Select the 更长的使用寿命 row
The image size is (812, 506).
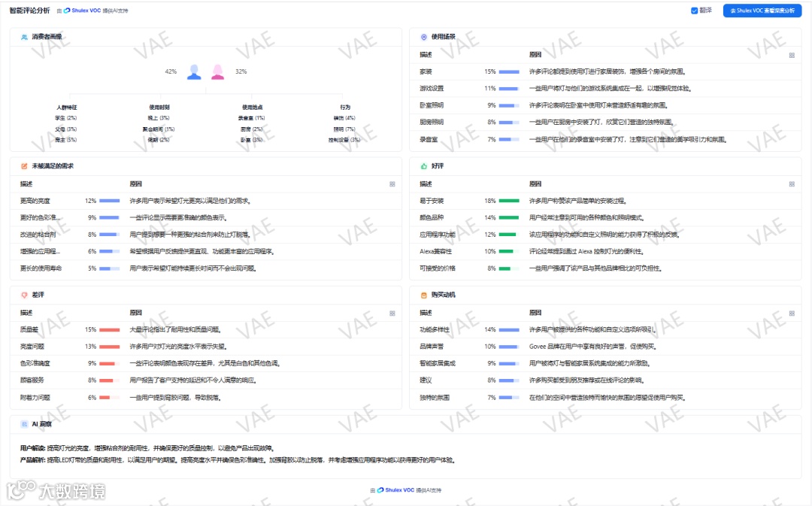205,268
